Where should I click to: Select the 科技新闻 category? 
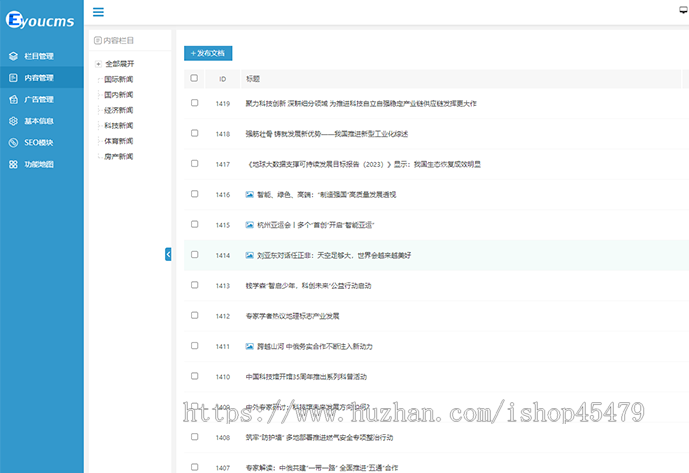(119, 126)
